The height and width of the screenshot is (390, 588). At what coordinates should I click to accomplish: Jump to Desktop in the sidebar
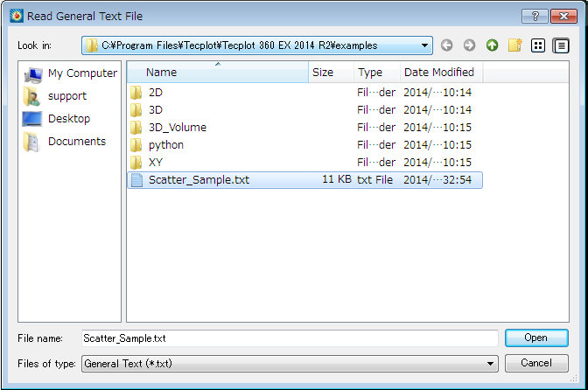tap(57, 119)
